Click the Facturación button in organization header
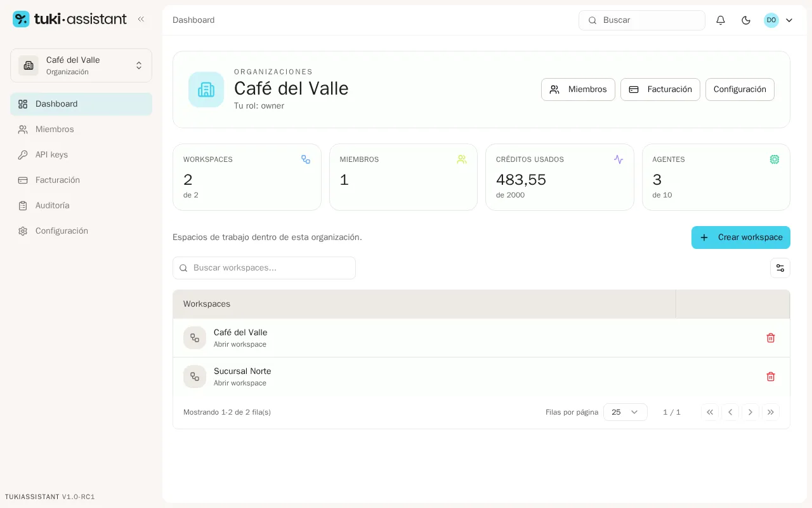 tap(660, 90)
